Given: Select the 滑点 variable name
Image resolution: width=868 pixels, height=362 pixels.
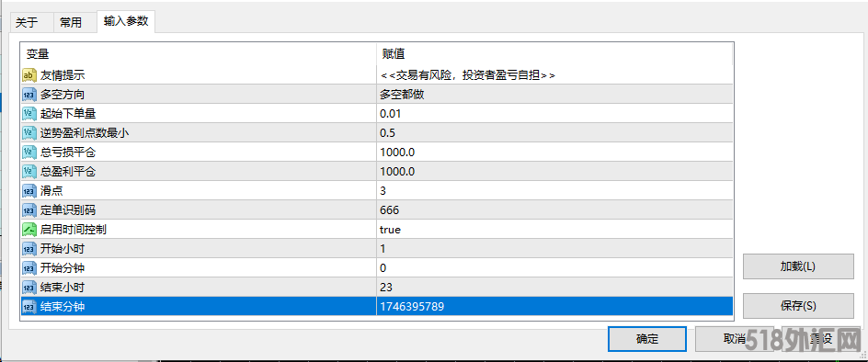Looking at the screenshot, I should [51, 191].
